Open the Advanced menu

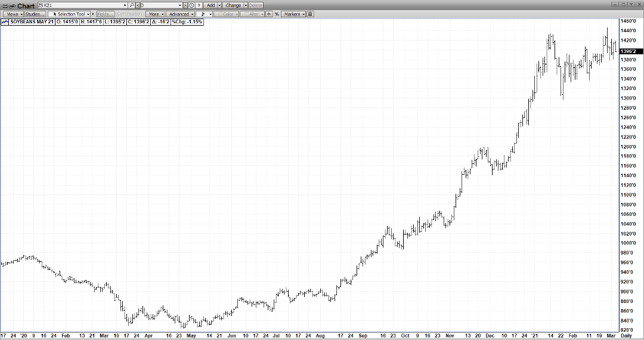coord(179,14)
